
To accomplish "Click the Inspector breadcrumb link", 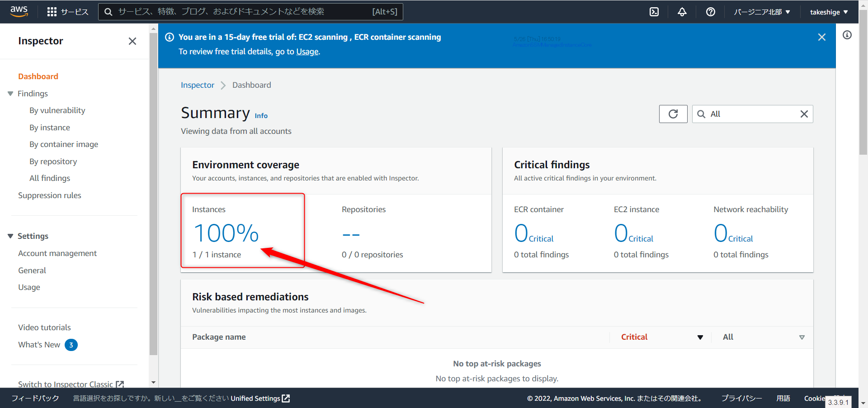I will click(198, 85).
